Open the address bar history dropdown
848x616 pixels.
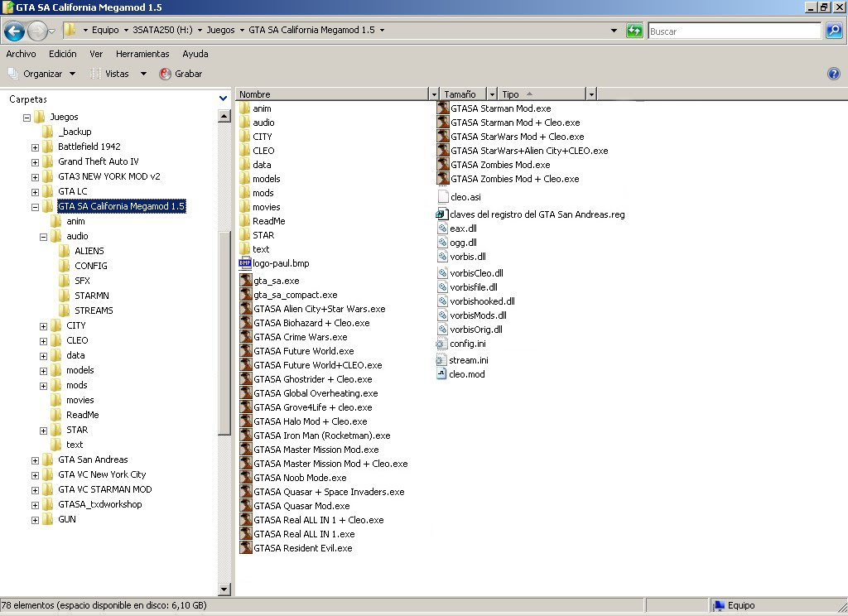coord(614,31)
